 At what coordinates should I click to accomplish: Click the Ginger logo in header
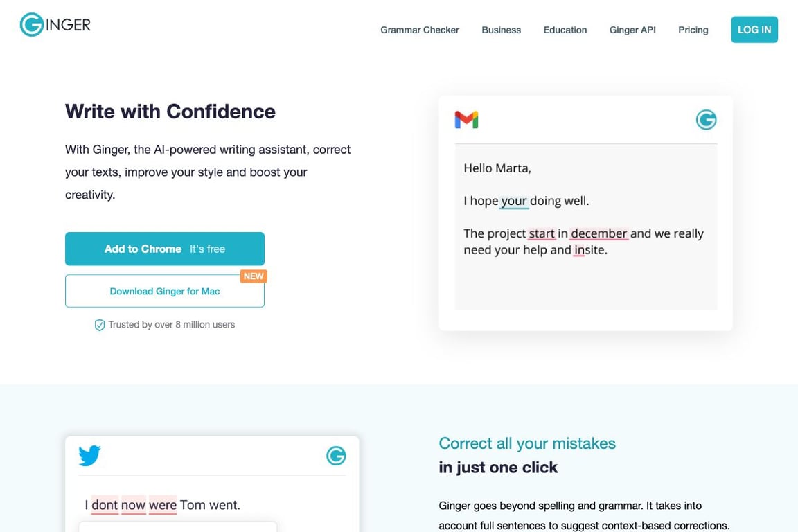click(55, 25)
